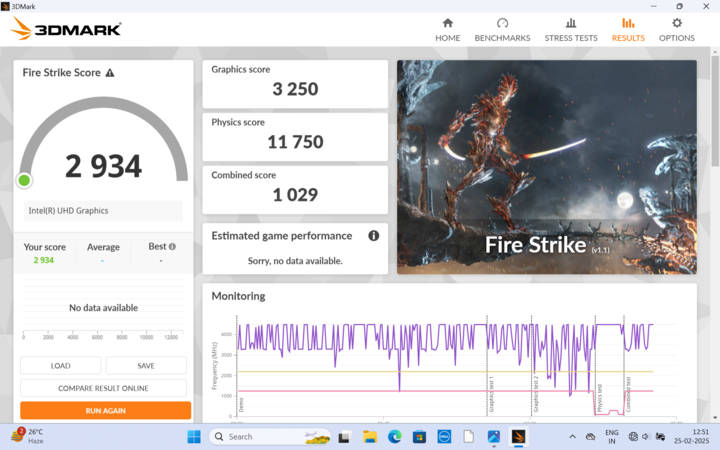Image resolution: width=720 pixels, height=450 pixels.
Task: Open the Task View icon on taskbar
Action: pos(344,437)
